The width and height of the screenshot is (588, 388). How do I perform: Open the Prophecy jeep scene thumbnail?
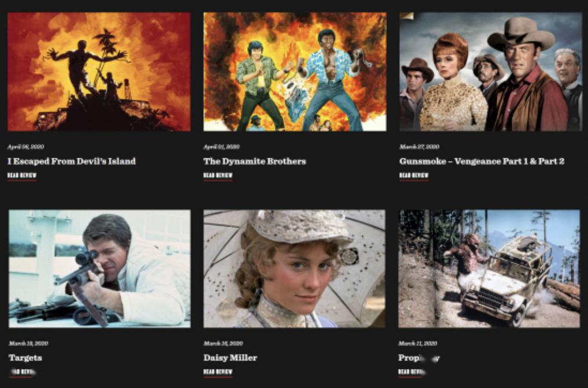(x=489, y=268)
